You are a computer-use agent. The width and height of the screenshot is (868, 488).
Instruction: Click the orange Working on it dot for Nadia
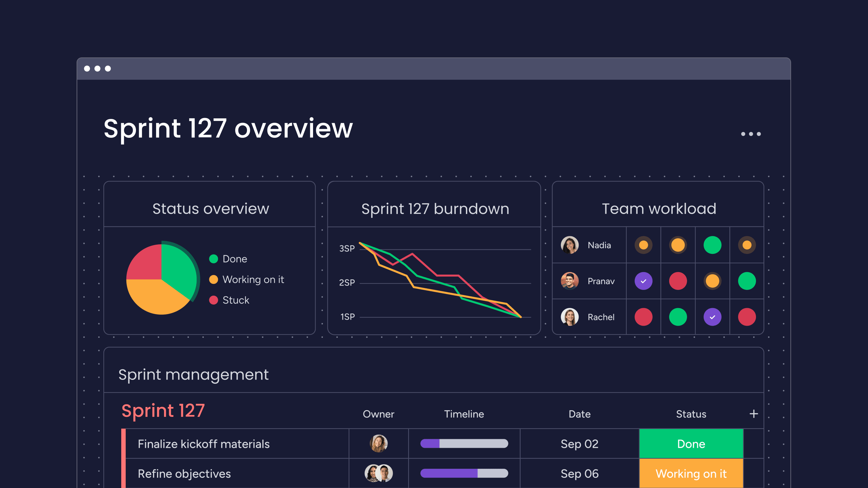[x=644, y=246]
